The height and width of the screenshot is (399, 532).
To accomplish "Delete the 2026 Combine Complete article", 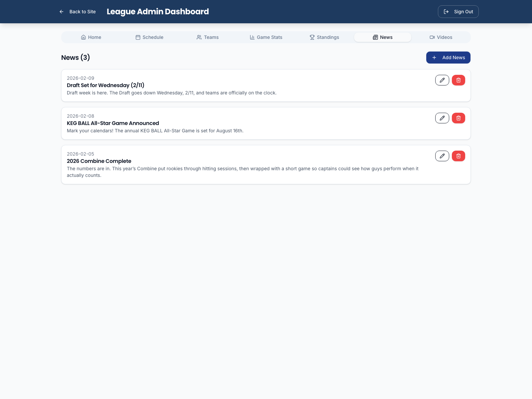I will (x=458, y=156).
